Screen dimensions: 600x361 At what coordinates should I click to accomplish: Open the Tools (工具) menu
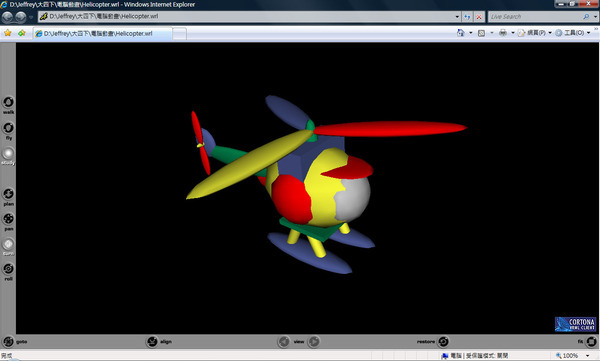click(573, 33)
